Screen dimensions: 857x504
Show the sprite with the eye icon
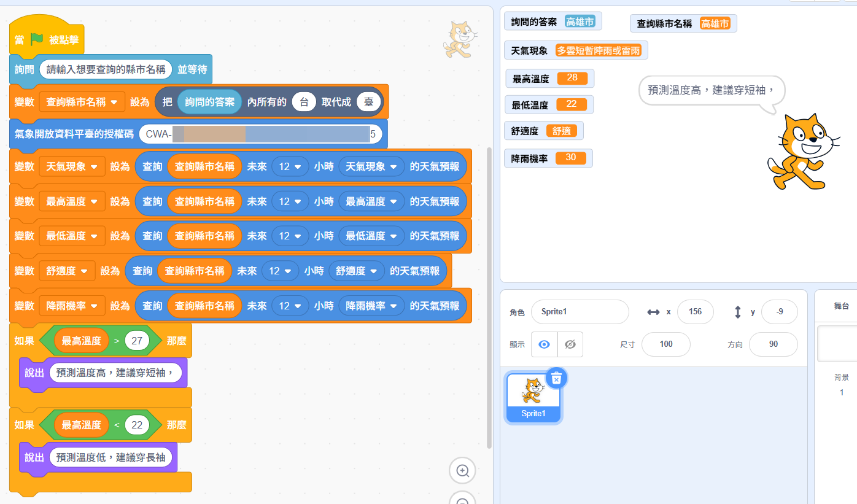click(544, 344)
